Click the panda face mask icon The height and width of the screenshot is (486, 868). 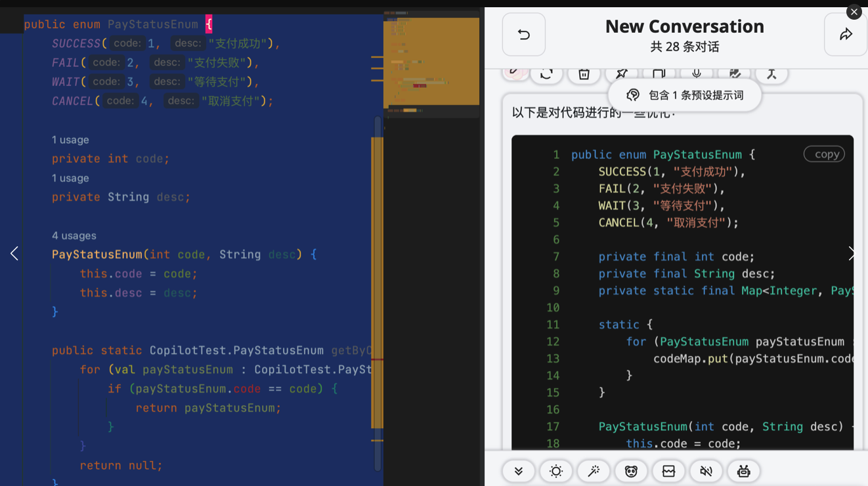[x=631, y=471]
